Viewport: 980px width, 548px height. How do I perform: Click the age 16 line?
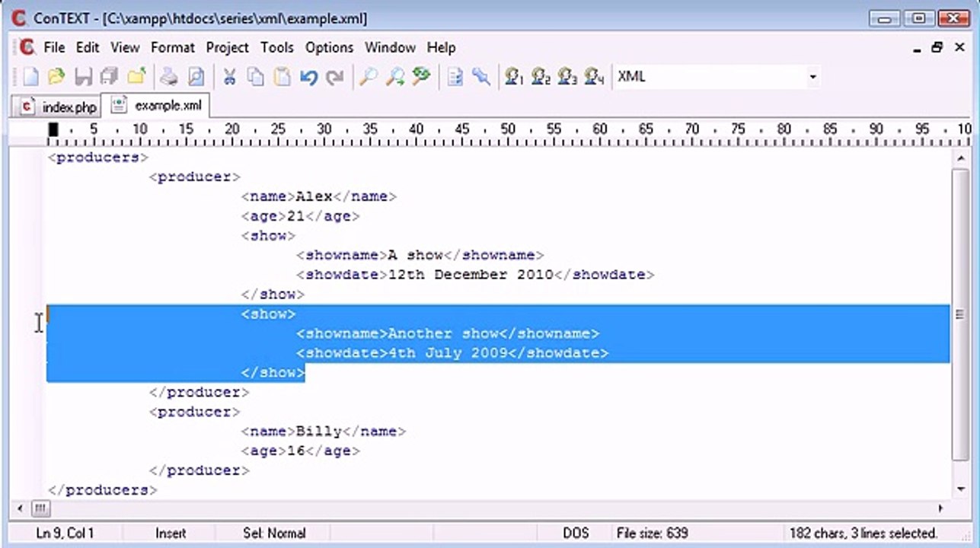click(300, 451)
